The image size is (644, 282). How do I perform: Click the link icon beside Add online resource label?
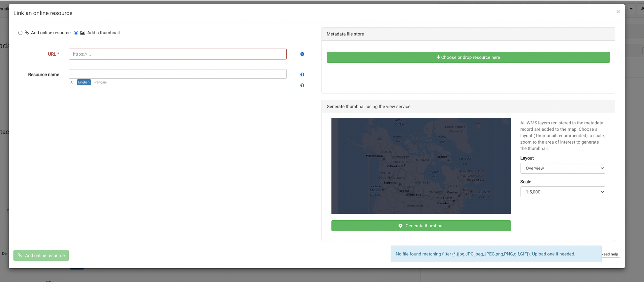[27, 33]
